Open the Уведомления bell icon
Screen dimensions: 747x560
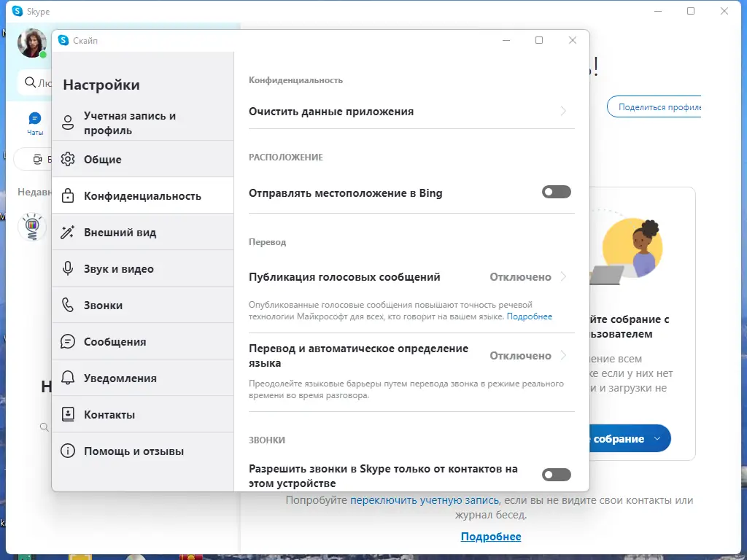point(68,378)
